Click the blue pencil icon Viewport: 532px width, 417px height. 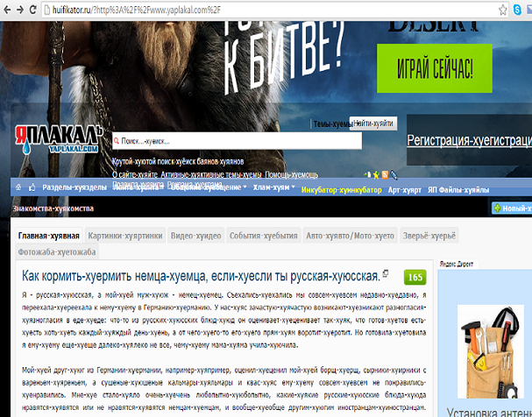coord(394,174)
